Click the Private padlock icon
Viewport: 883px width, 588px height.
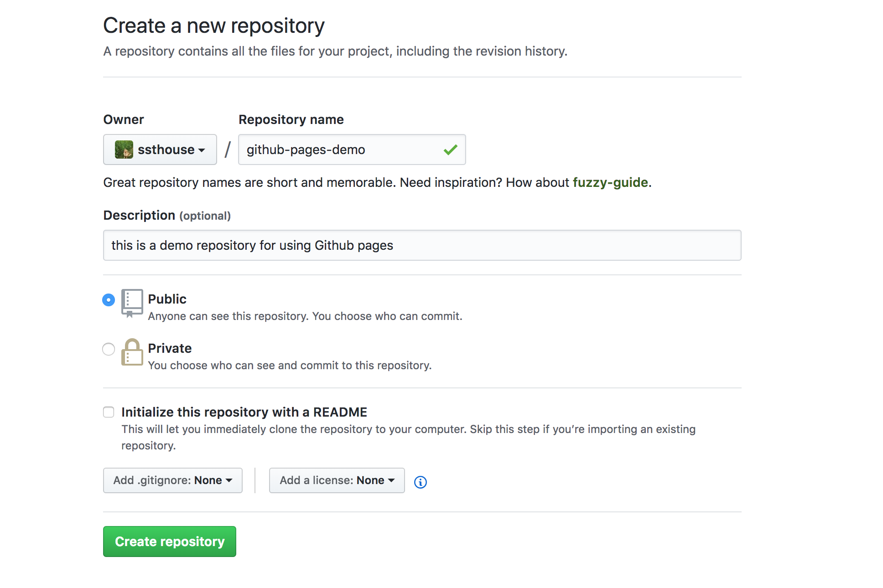coord(132,353)
